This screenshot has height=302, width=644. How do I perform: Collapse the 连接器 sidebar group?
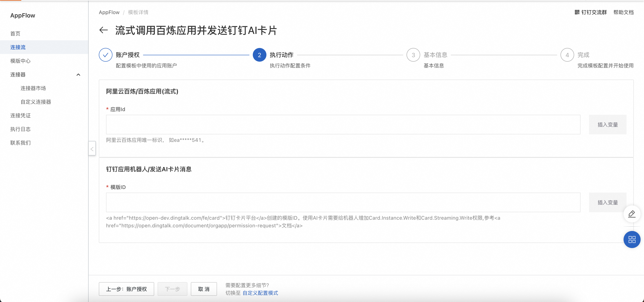(x=78, y=75)
